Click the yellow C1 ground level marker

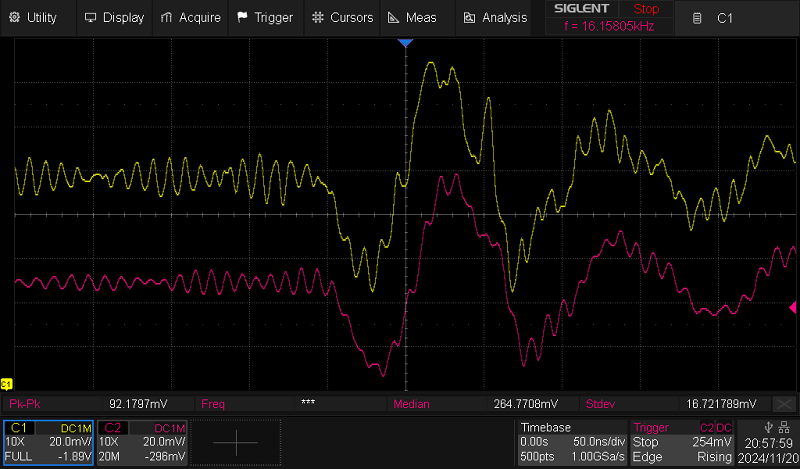pos(6,384)
